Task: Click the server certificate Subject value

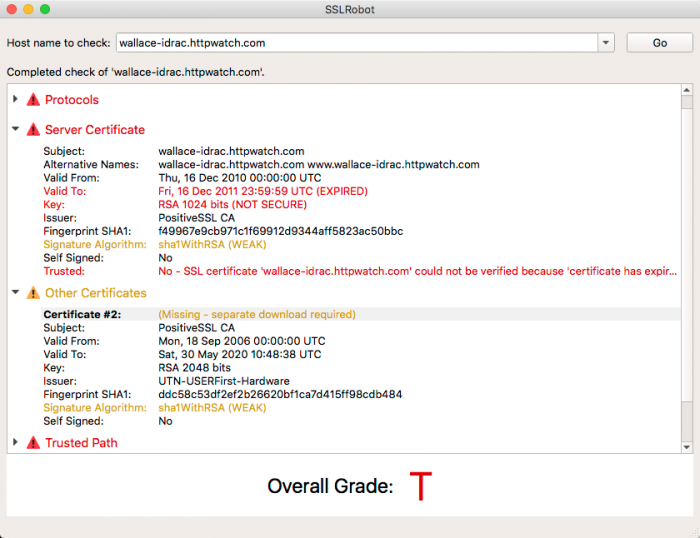Action: pyautogui.click(x=231, y=151)
